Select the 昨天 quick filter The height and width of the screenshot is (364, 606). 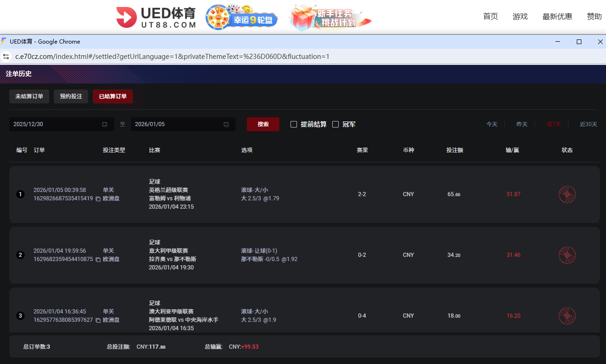522,124
